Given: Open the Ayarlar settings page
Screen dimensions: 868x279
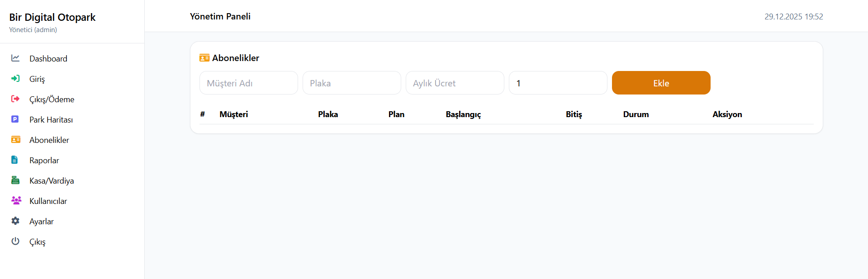Looking at the screenshot, I should (x=42, y=222).
